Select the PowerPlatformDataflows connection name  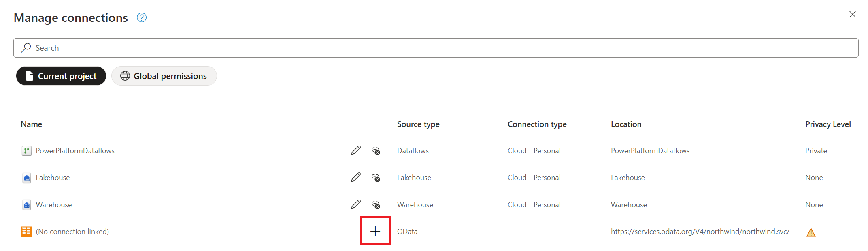coord(75,151)
